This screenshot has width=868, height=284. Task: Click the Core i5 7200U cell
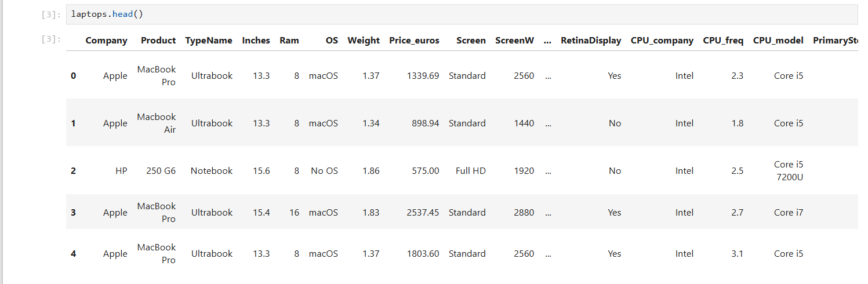pos(789,171)
